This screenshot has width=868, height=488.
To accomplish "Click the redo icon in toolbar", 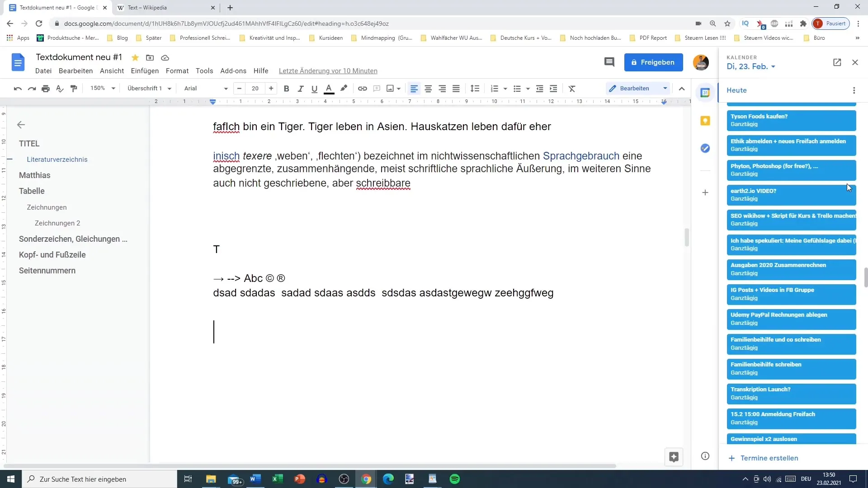I will pyautogui.click(x=32, y=89).
